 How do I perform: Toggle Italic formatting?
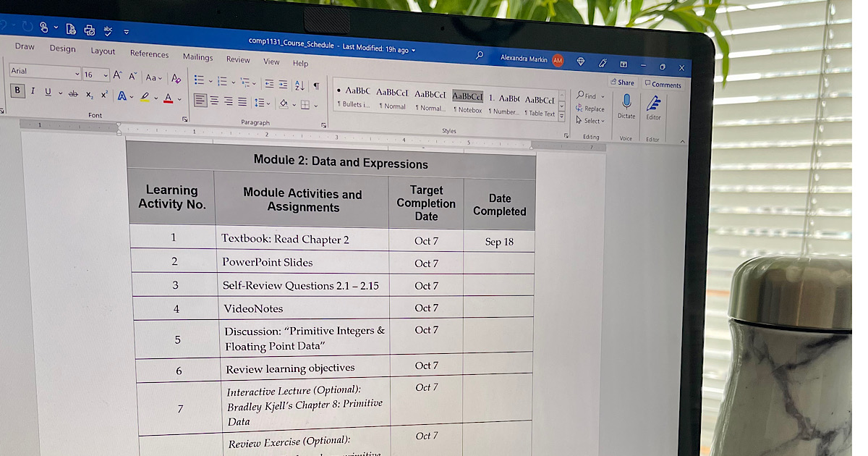pyautogui.click(x=33, y=91)
